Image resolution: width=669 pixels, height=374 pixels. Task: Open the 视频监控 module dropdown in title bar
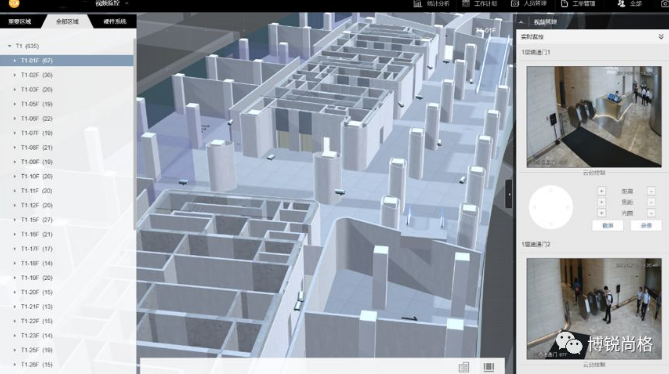point(111,3)
